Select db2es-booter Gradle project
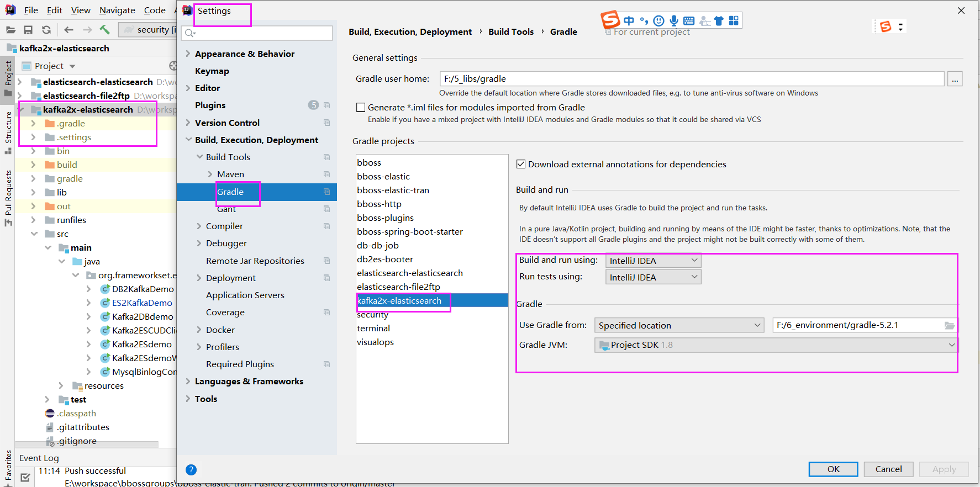 coord(385,259)
